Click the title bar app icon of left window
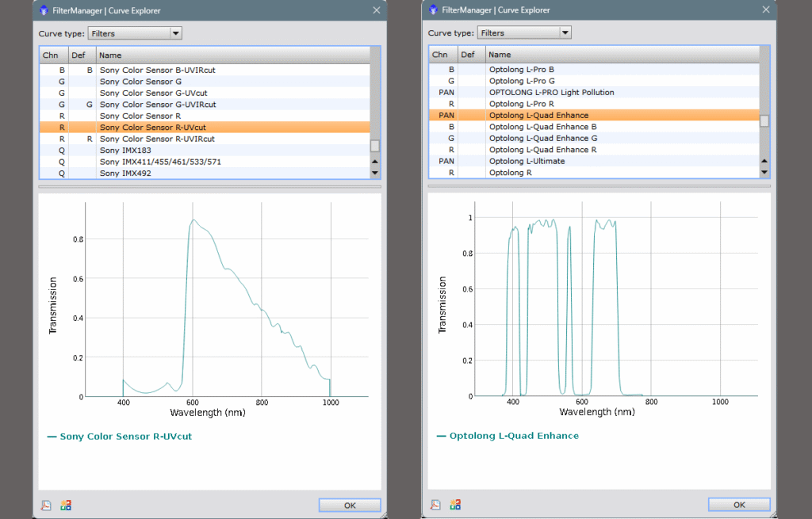This screenshot has width=812, height=519. (44, 10)
